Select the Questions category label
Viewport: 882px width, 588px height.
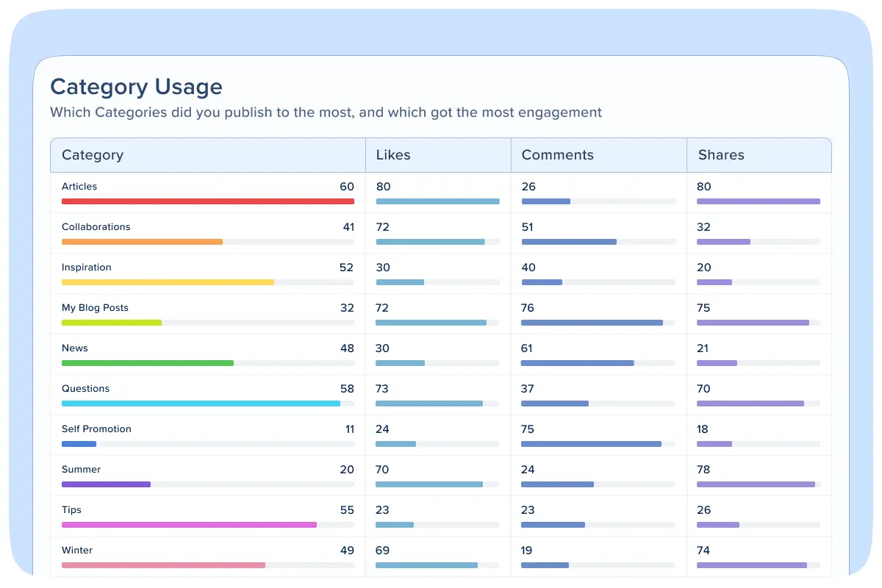pos(85,389)
